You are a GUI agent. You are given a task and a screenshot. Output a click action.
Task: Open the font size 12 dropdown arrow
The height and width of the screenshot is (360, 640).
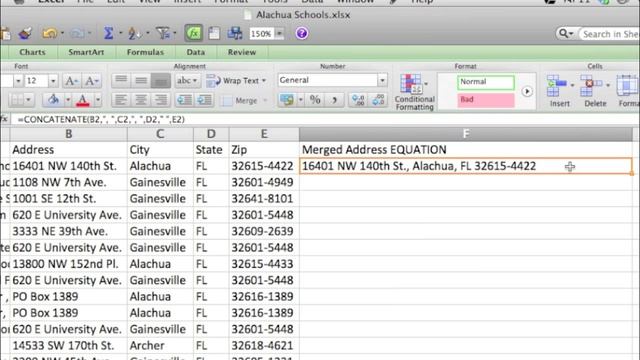pos(53,81)
